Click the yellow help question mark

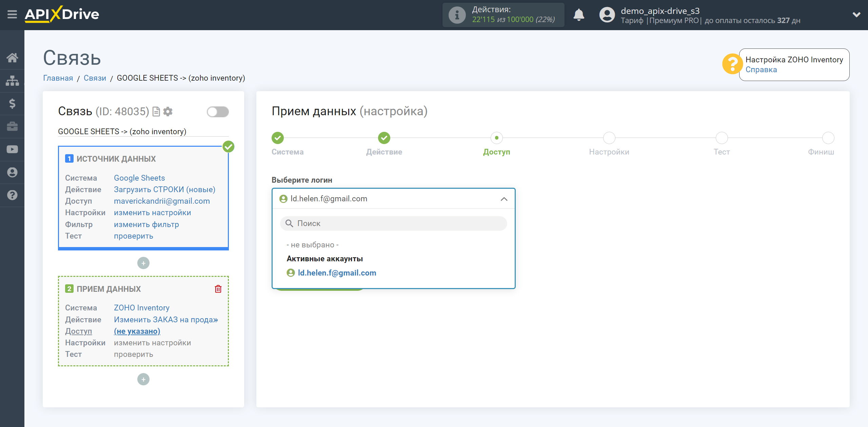point(732,64)
